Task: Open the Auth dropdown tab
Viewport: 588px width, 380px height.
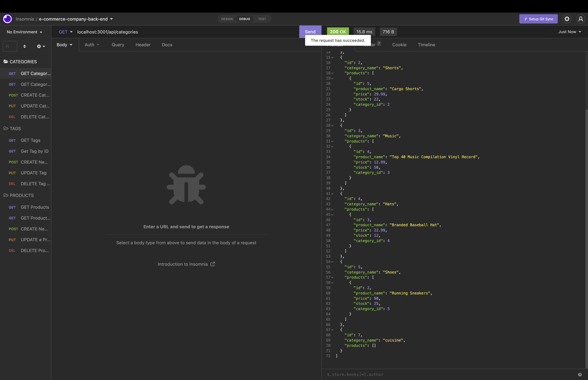Action: [92, 45]
